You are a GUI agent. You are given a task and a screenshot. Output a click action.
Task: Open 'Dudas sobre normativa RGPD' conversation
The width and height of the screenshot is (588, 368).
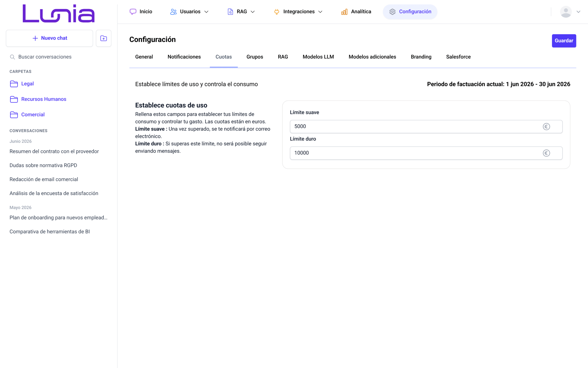[43, 166]
